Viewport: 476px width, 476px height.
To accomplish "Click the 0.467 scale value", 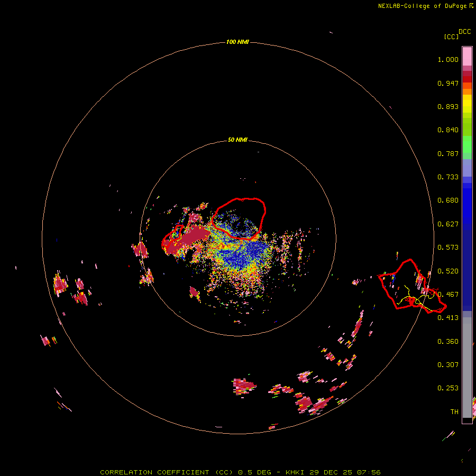I will click(x=448, y=295).
